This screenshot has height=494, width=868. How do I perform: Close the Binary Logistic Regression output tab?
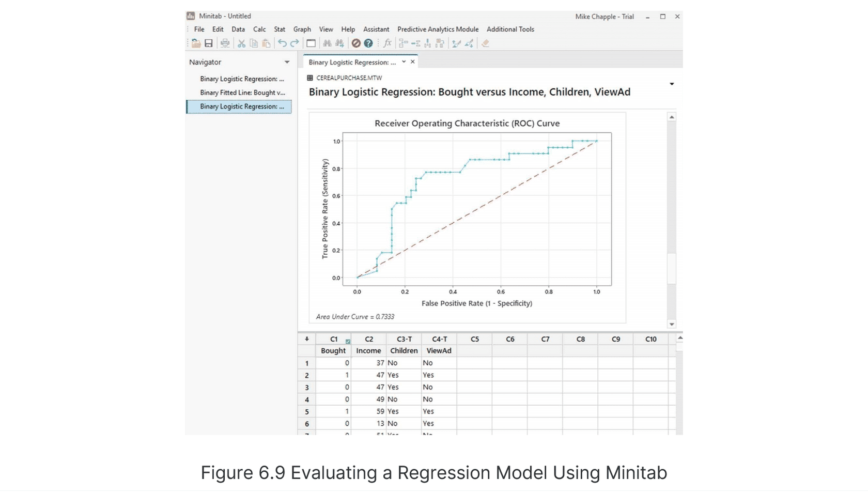pyautogui.click(x=413, y=62)
